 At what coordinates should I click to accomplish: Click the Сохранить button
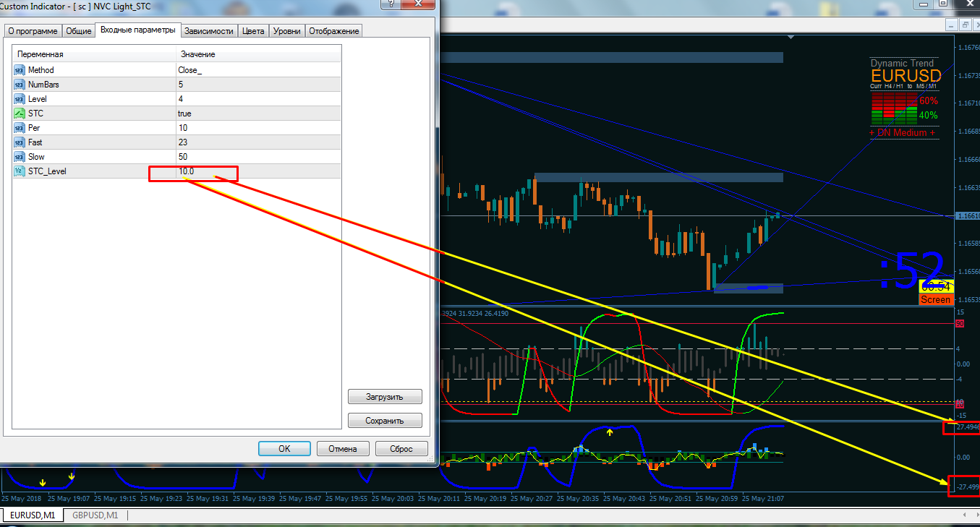[x=385, y=420]
